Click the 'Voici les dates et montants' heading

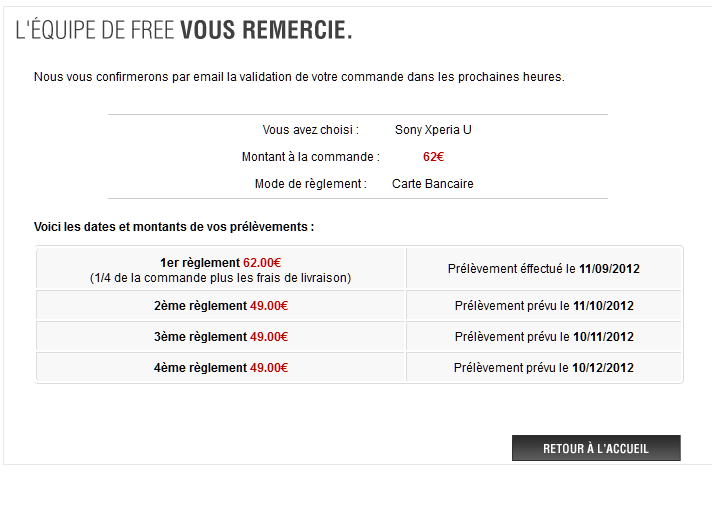pos(174,227)
